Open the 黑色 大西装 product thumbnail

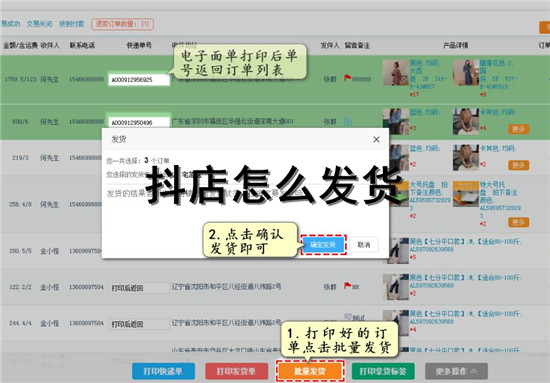click(396, 73)
